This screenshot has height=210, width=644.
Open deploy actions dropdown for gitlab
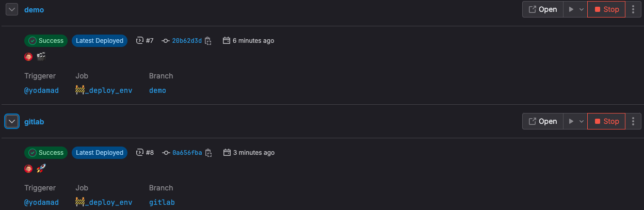click(x=575, y=121)
